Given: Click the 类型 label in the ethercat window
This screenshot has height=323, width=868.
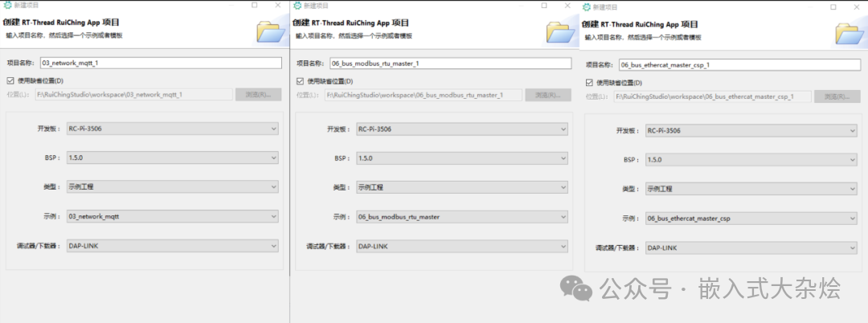Looking at the screenshot, I should [633, 189].
